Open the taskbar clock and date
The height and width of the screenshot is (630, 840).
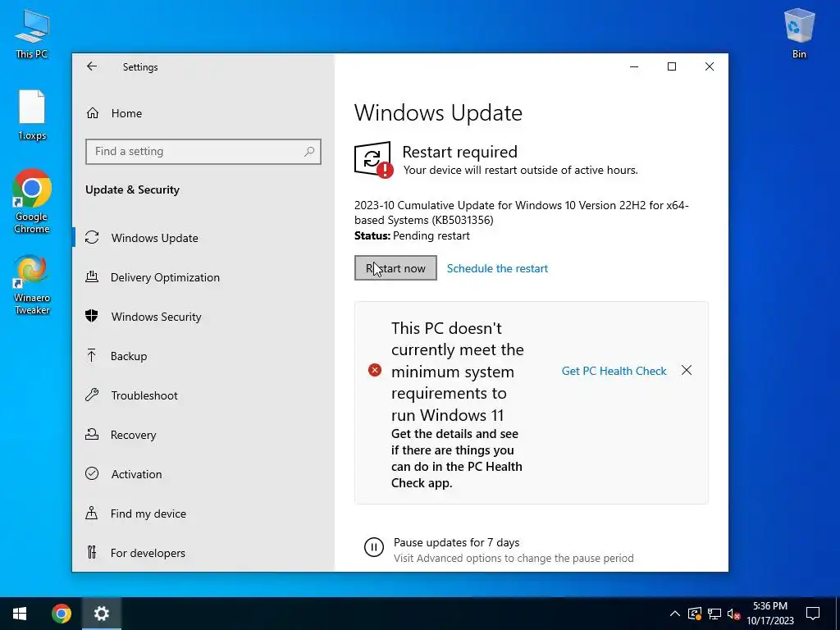[x=770, y=614]
